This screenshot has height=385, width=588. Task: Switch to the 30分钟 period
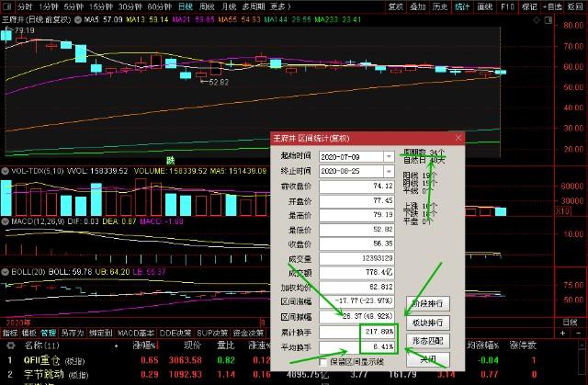point(130,6)
